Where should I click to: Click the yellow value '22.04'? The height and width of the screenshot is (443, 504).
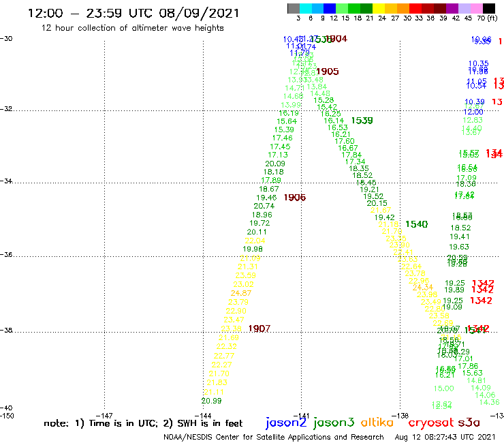tap(255, 241)
